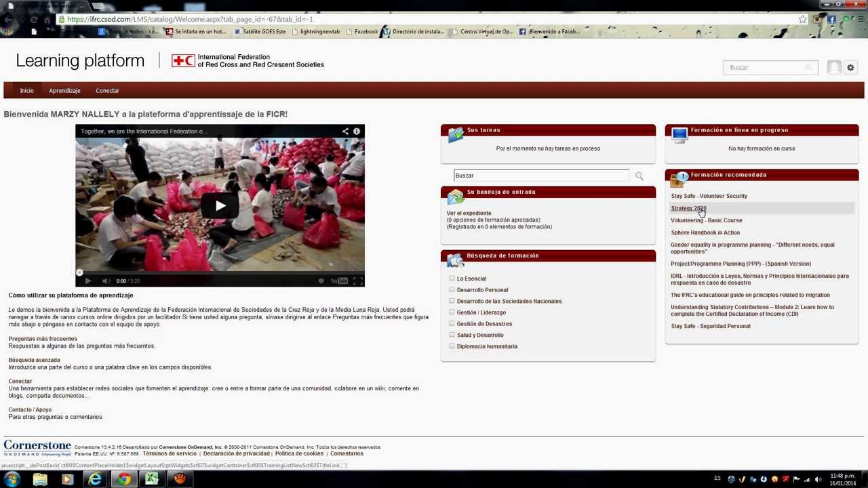Open the Conectar menu in the top bar
The image size is (868, 488).
[x=107, y=90]
